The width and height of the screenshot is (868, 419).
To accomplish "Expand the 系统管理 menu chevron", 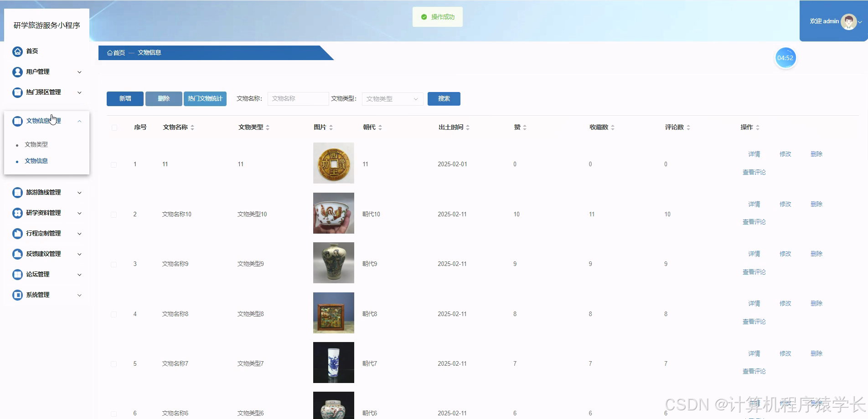I will 79,295.
